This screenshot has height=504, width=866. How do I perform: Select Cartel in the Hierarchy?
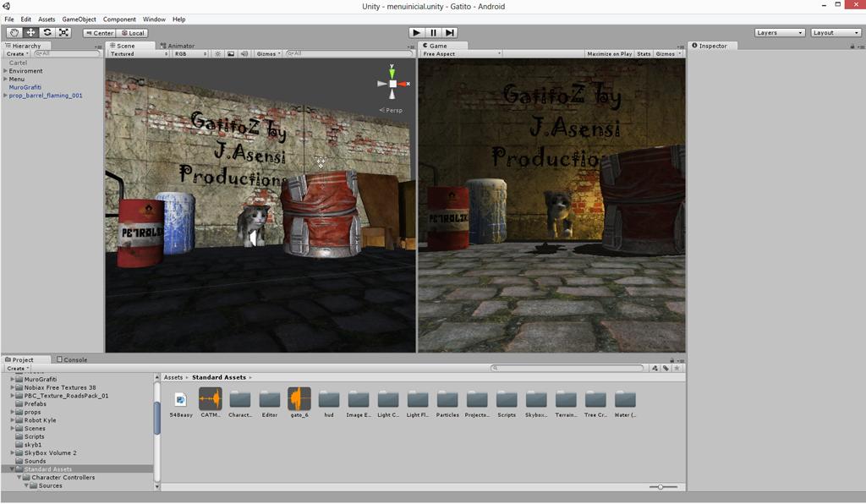coord(19,63)
